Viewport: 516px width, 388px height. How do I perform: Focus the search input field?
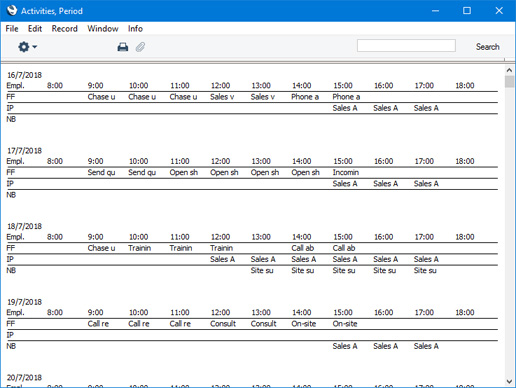(x=406, y=46)
